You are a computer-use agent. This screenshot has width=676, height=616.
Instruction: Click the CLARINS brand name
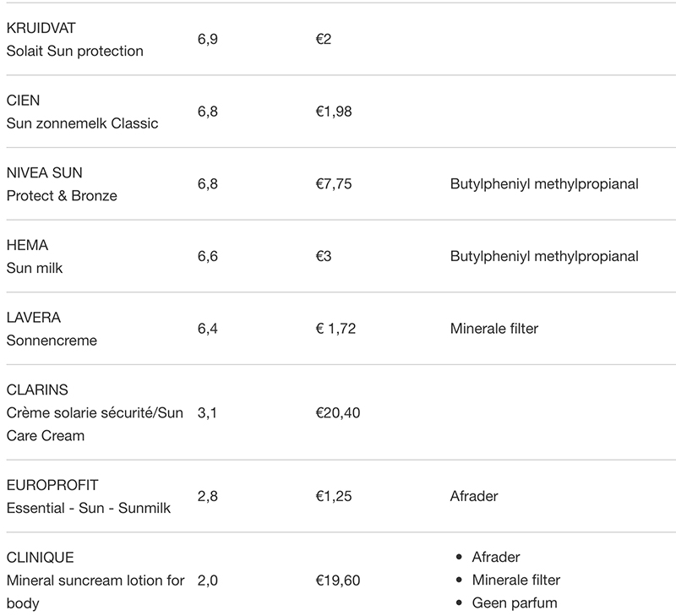(x=37, y=390)
